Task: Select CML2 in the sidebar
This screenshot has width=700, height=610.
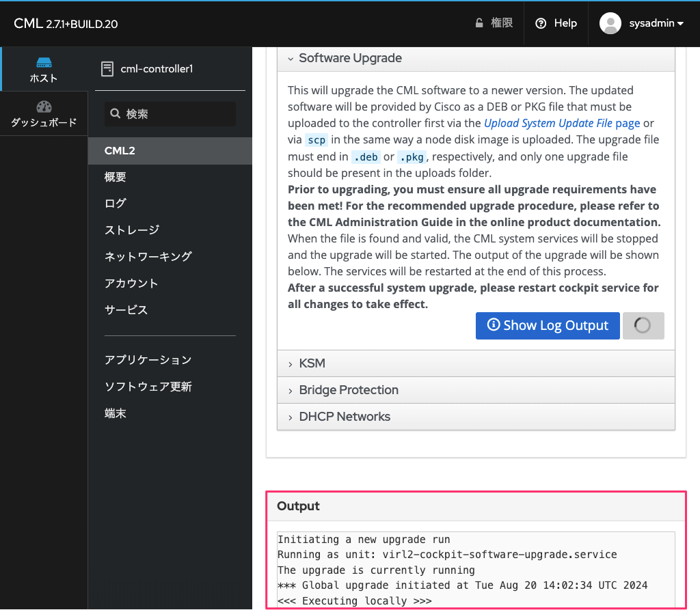Action: tap(170, 151)
